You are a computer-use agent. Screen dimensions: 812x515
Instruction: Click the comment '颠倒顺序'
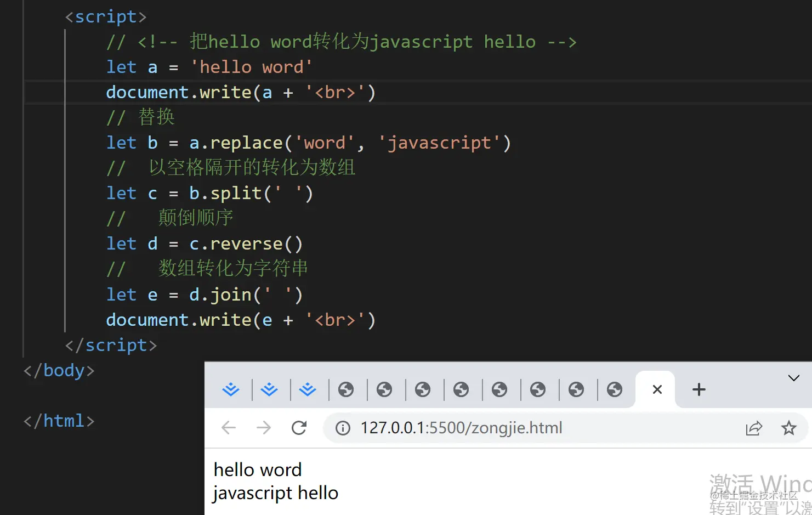pyautogui.click(x=196, y=218)
